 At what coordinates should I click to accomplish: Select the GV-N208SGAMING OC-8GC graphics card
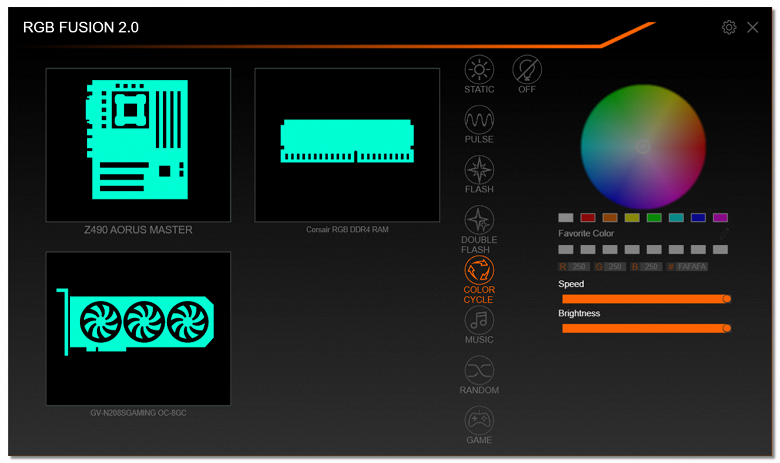[x=138, y=328]
